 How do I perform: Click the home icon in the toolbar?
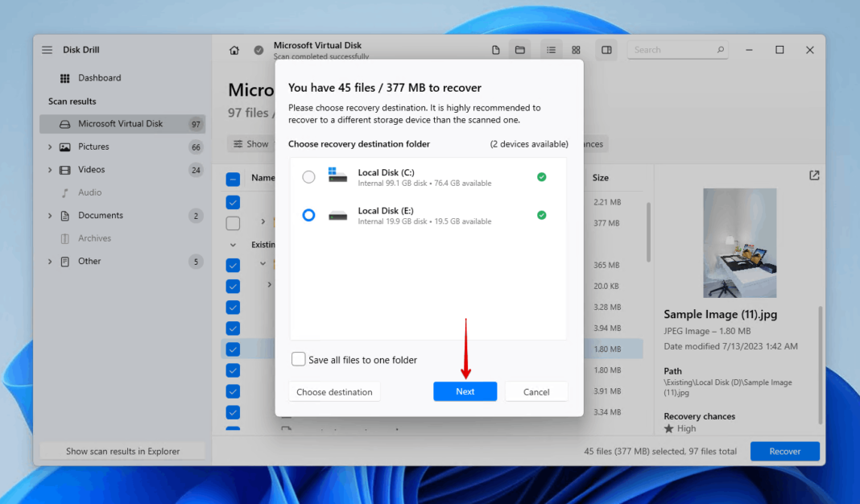coord(234,49)
